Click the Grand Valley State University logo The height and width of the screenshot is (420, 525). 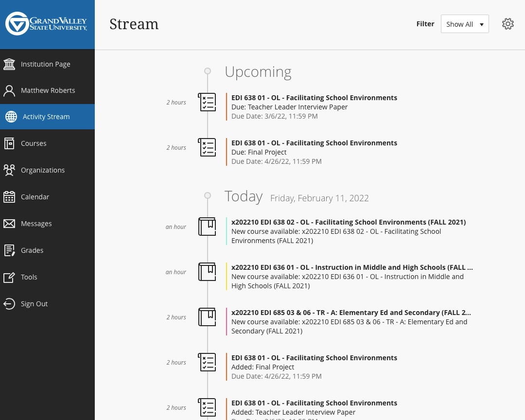click(47, 24)
